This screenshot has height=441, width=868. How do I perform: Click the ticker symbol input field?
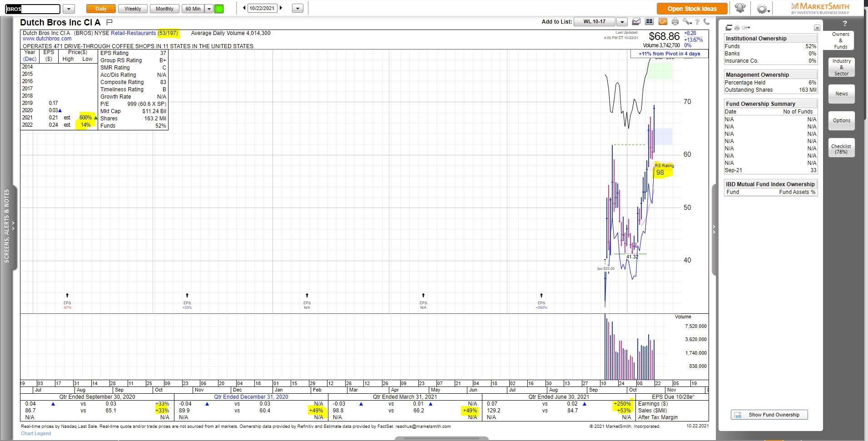[x=32, y=9]
